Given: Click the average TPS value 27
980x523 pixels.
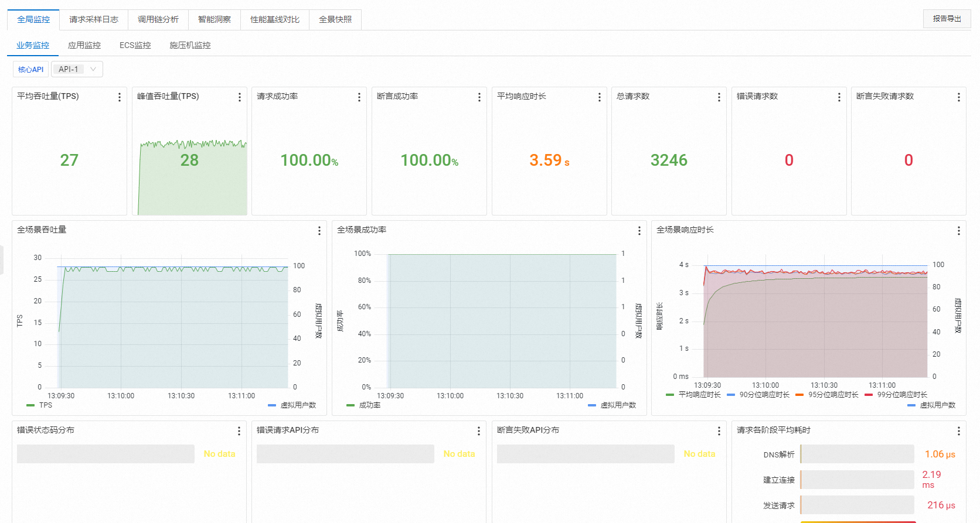Looking at the screenshot, I should tap(69, 160).
